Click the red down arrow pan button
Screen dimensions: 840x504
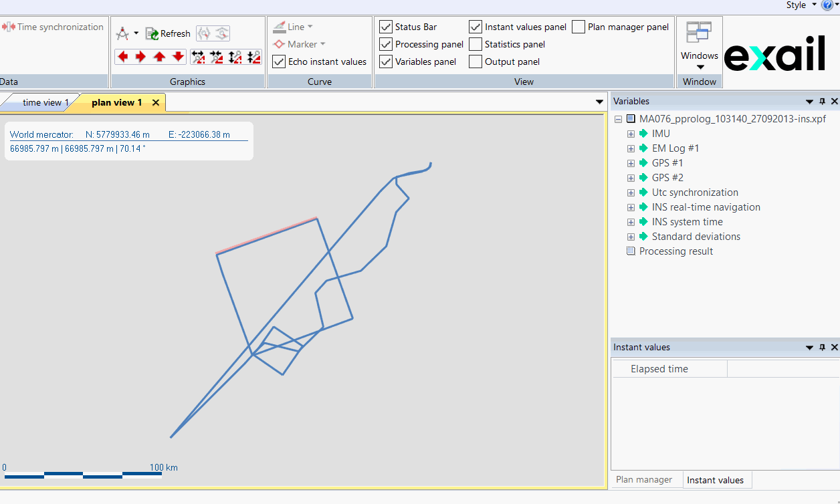click(x=178, y=57)
